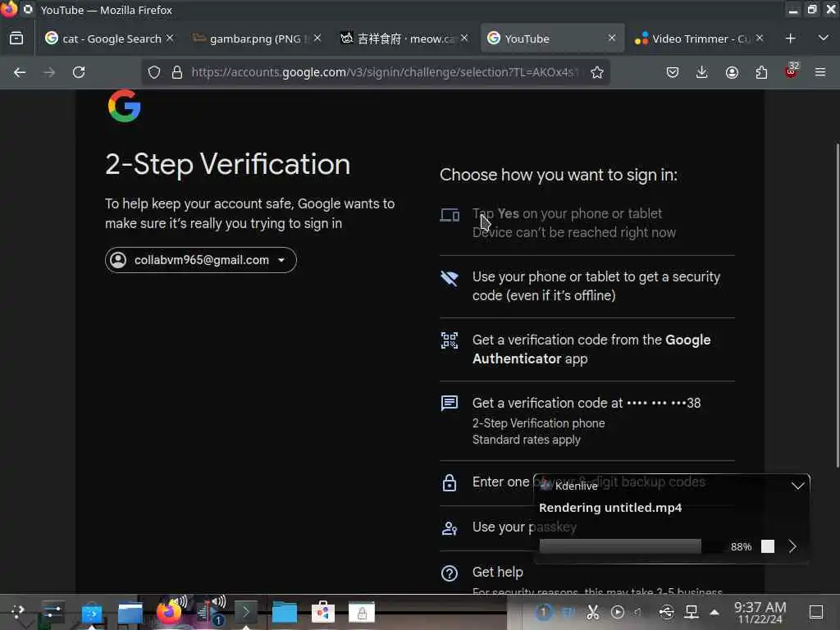Screen dimensions: 840x630
Task: Close the cat - Google Search tab
Action: click(x=170, y=38)
